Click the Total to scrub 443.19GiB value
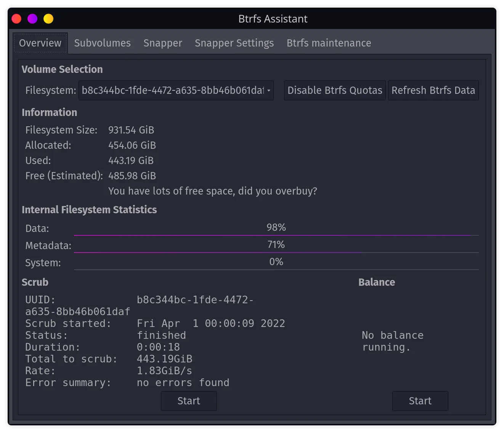 click(x=164, y=359)
